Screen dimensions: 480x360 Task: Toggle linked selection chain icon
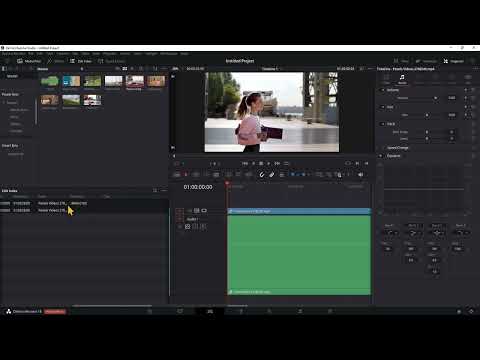pos(272,175)
